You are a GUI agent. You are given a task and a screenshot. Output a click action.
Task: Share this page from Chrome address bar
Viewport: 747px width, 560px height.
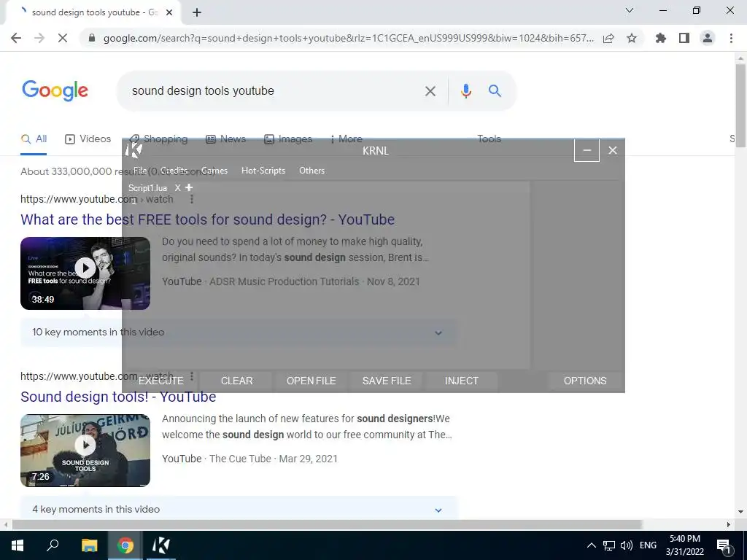point(608,38)
